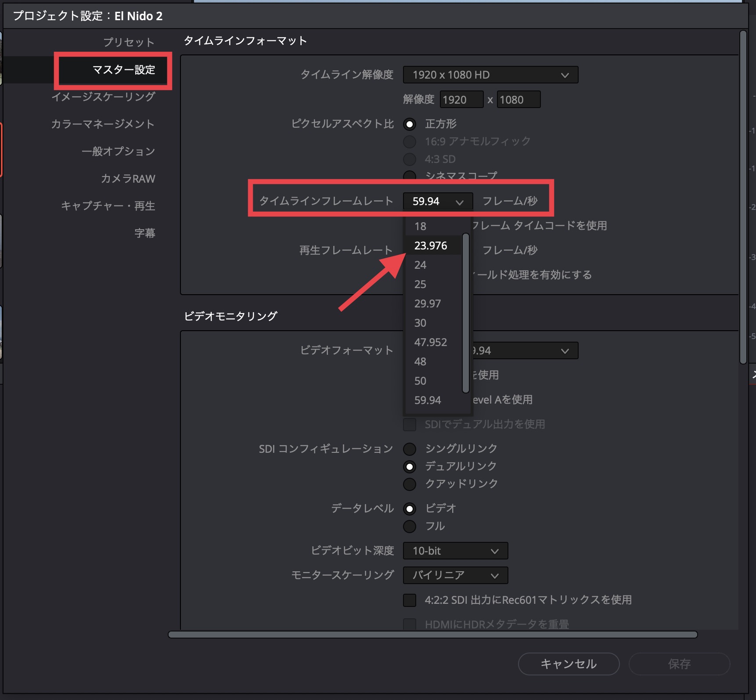The image size is (756, 700).
Task: Click the SDI コンフィギュレーション label
Action: pyautogui.click(x=326, y=449)
